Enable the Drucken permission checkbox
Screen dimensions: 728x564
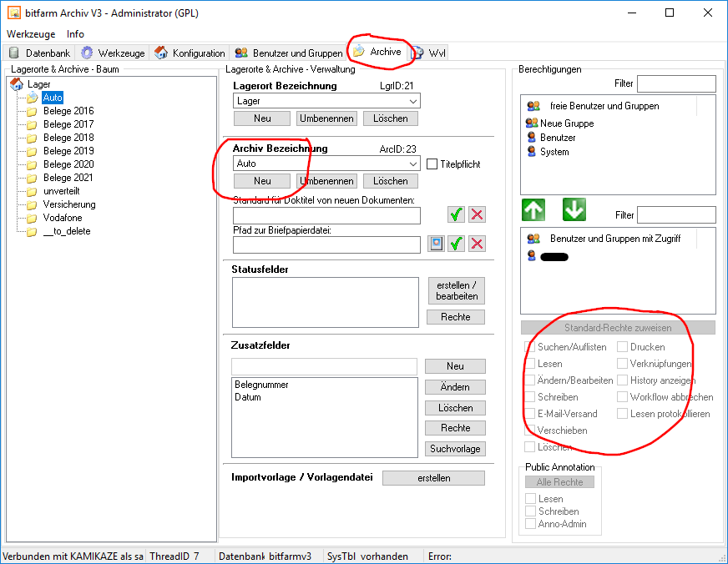tap(622, 347)
